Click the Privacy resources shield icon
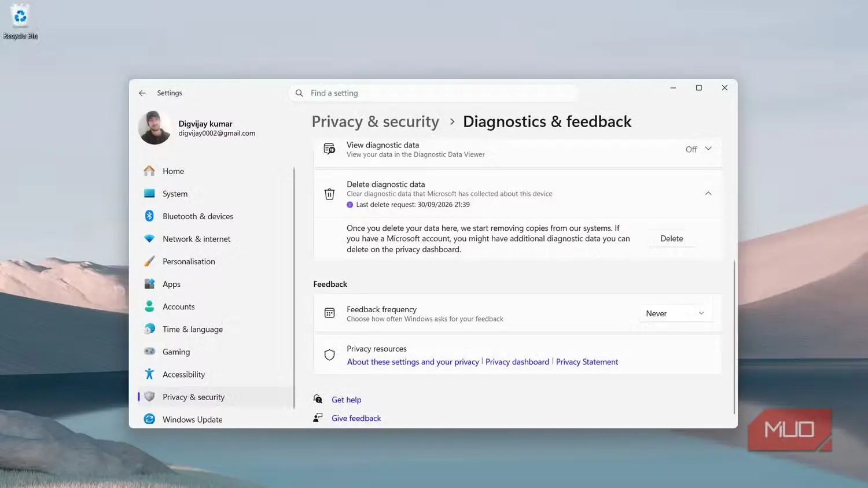The image size is (868, 488). [x=329, y=355]
